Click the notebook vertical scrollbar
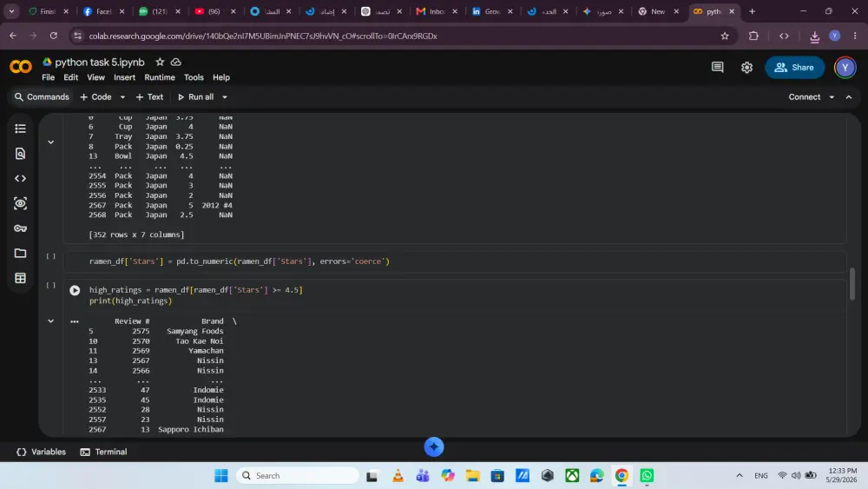The height and width of the screenshot is (489, 868). [x=852, y=283]
